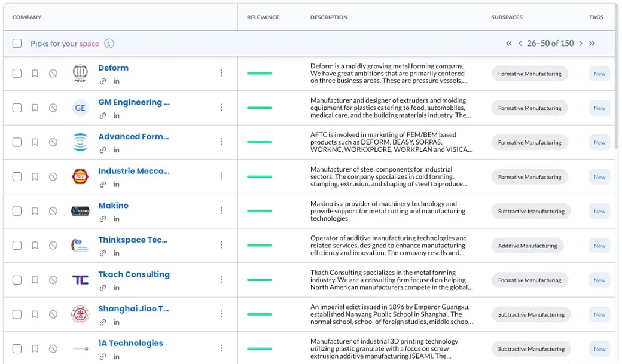This screenshot has width=622, height=364.
Task: Click the Relevance column header
Action: click(x=263, y=17)
